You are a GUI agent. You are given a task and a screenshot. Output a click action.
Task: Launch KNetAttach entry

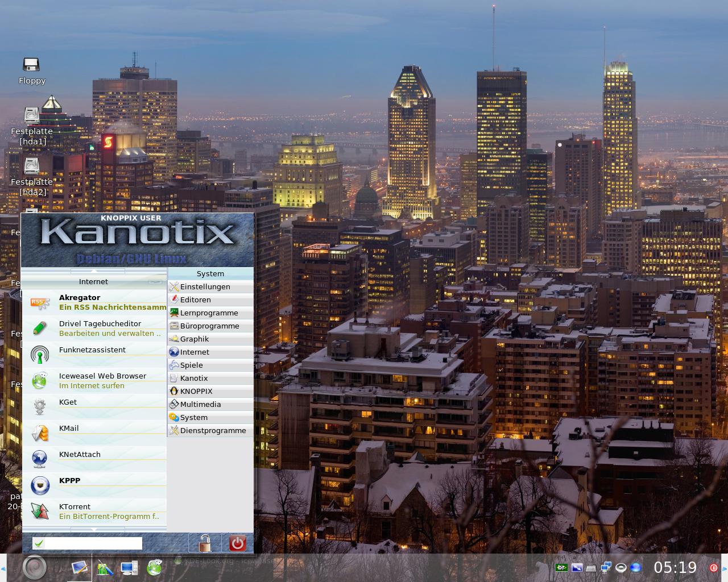pos(94,459)
